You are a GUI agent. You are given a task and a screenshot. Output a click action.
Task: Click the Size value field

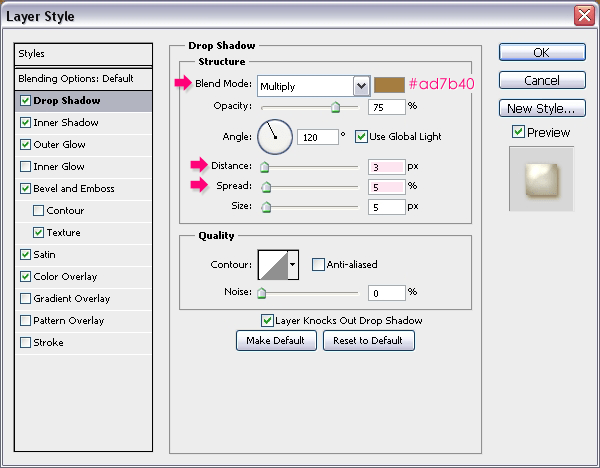click(386, 207)
